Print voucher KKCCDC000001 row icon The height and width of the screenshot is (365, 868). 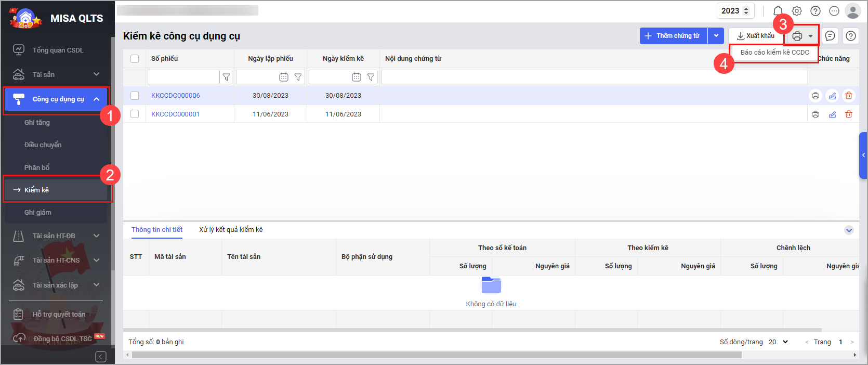816,114
